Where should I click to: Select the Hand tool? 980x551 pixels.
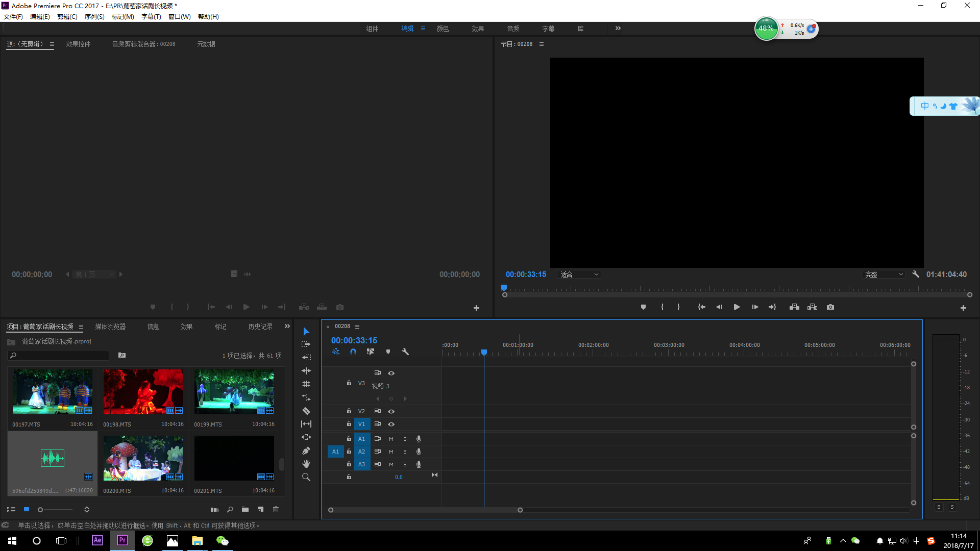(306, 464)
